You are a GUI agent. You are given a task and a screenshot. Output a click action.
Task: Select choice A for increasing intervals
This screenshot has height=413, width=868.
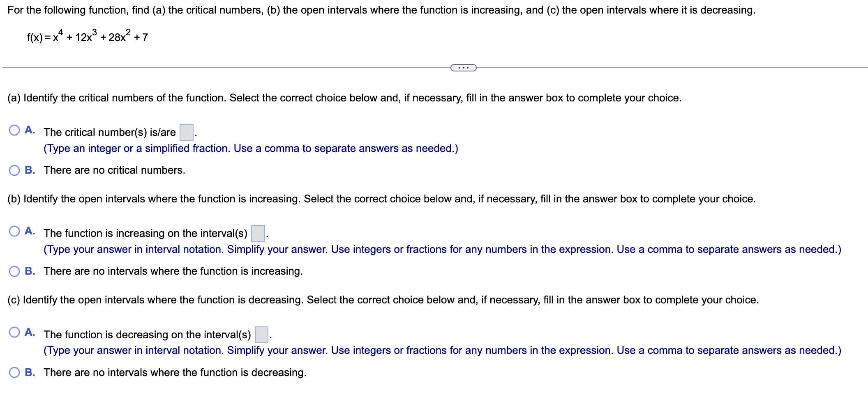pos(15,231)
